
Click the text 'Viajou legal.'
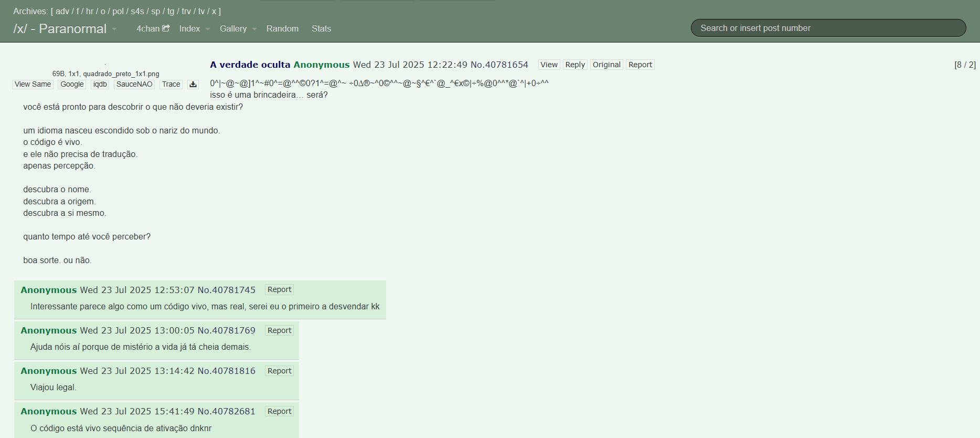click(x=54, y=388)
